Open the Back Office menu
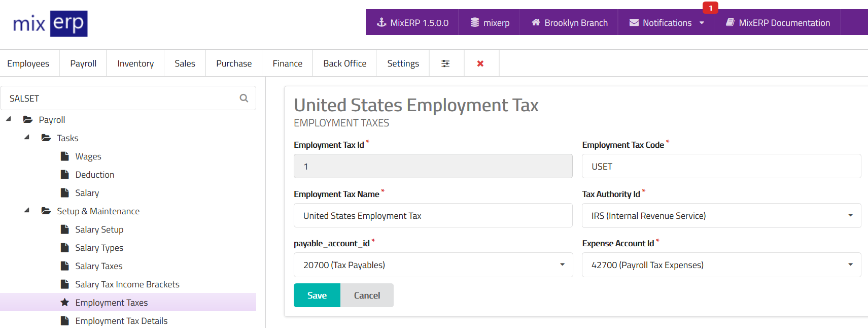The height and width of the screenshot is (328, 868). pyautogui.click(x=344, y=63)
